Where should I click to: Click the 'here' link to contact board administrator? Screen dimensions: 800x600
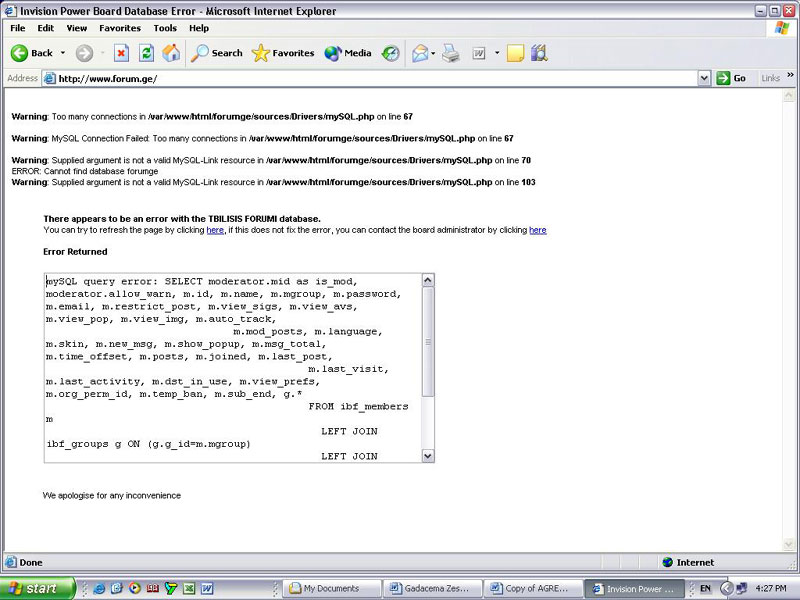[x=538, y=230]
